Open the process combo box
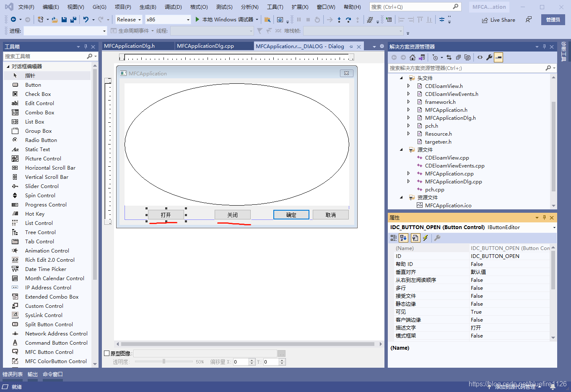Image resolution: width=571 pixels, height=392 pixels. click(x=65, y=31)
